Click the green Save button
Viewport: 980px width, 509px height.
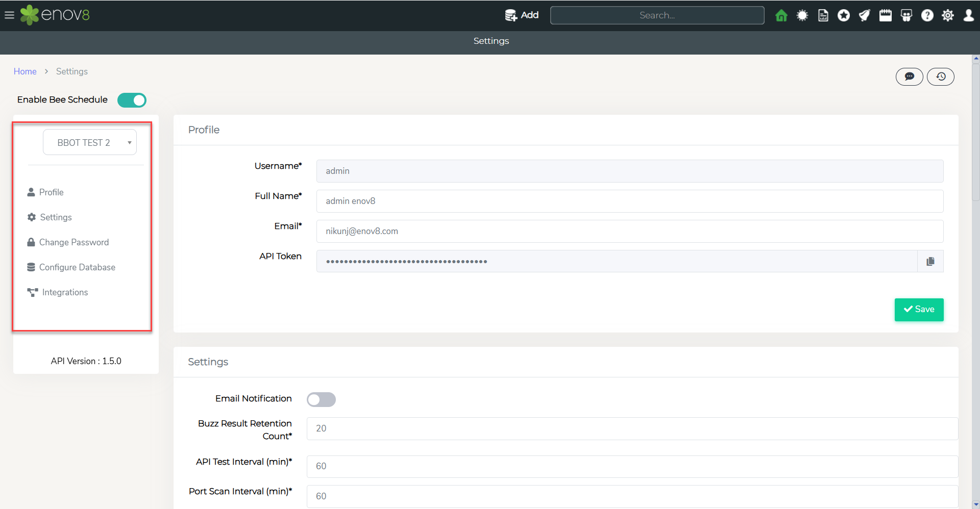point(919,310)
